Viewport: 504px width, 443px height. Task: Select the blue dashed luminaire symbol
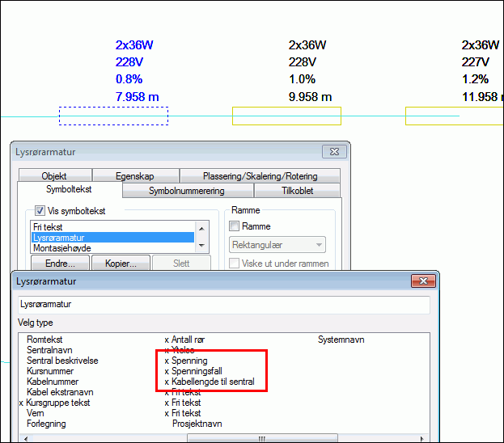[x=114, y=116]
